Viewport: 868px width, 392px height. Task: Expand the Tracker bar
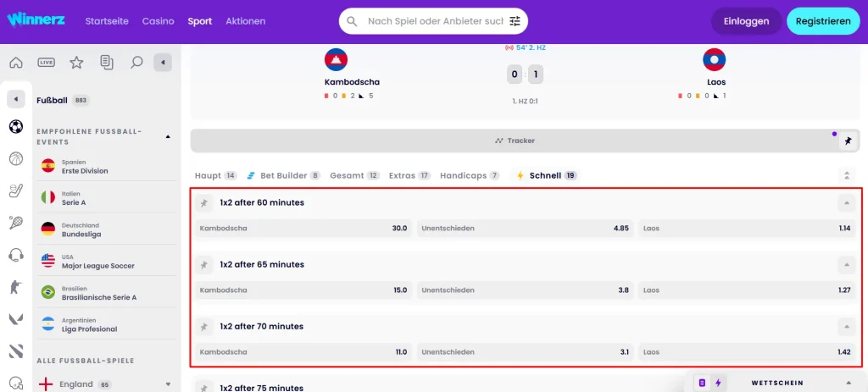515,141
